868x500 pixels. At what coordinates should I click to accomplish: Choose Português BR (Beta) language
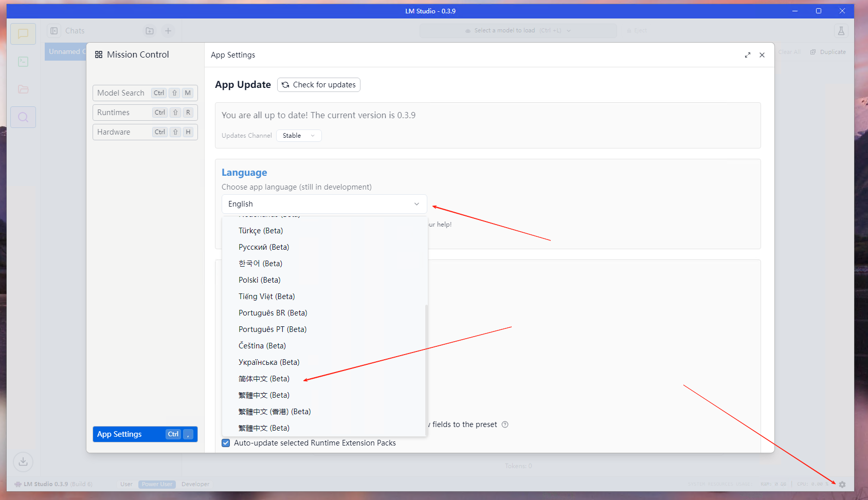[324, 313]
